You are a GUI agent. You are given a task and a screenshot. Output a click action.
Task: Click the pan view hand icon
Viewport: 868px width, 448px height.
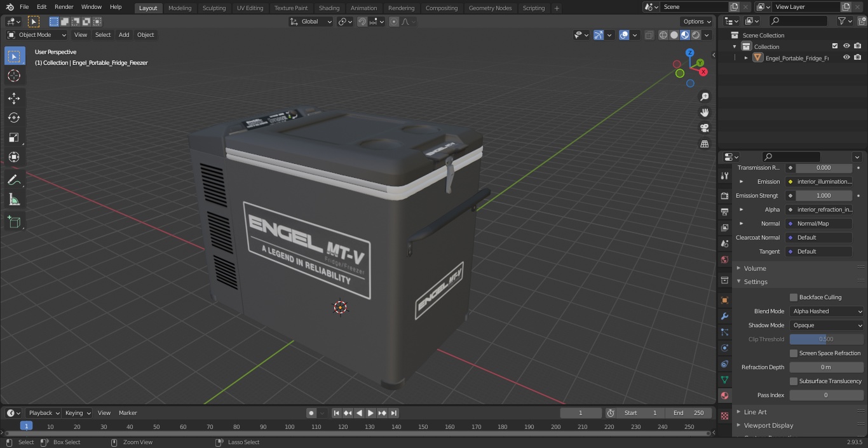pyautogui.click(x=704, y=112)
